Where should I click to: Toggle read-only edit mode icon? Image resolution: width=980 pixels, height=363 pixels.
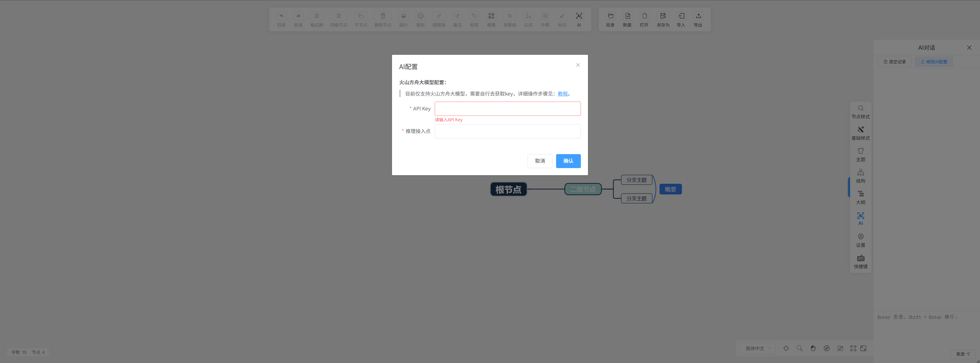840,348
